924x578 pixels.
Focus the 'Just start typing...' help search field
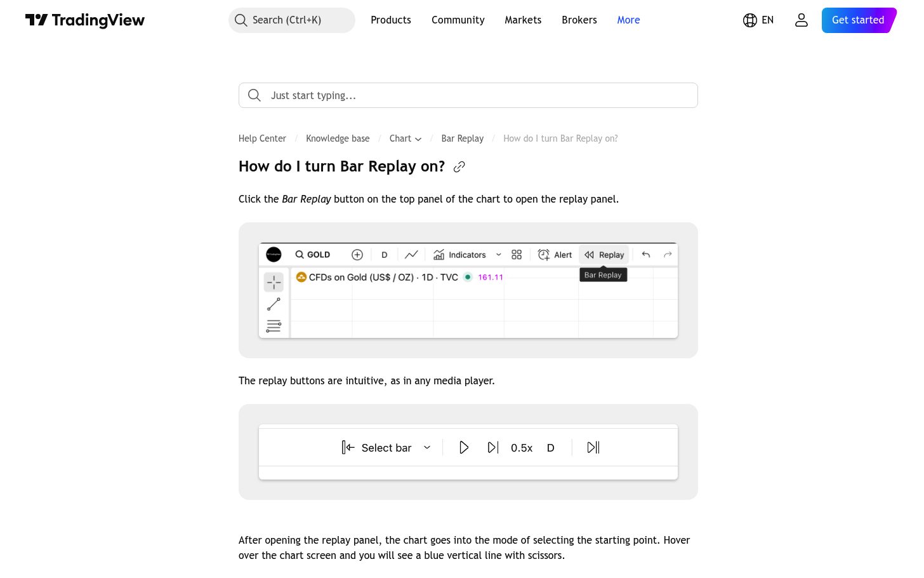click(x=468, y=95)
